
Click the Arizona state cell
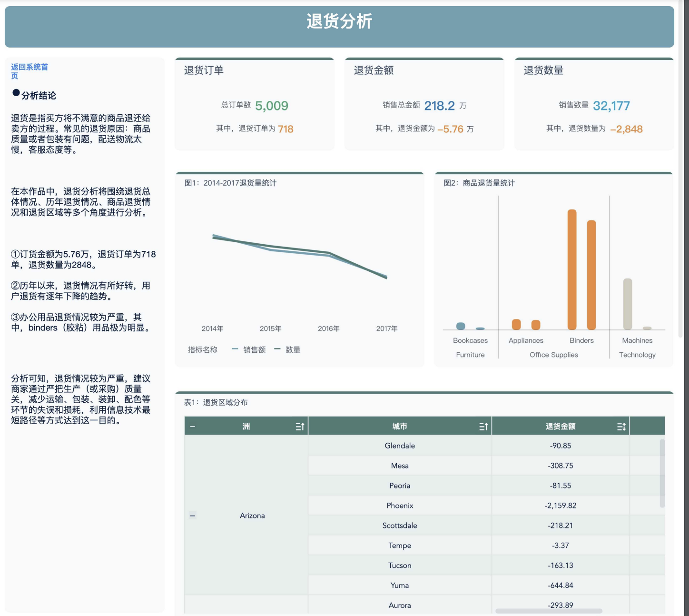click(246, 516)
